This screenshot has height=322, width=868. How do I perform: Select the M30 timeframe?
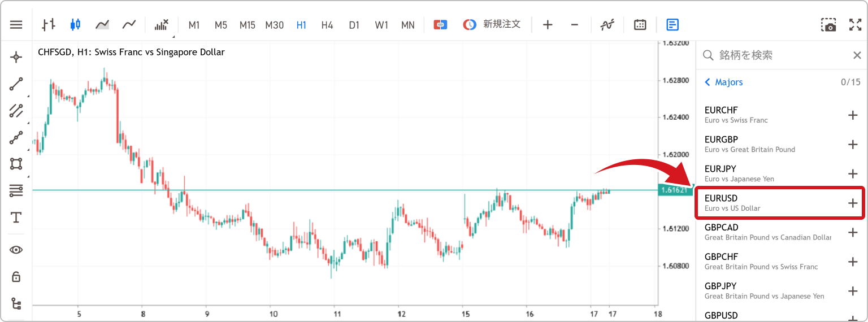tap(275, 25)
